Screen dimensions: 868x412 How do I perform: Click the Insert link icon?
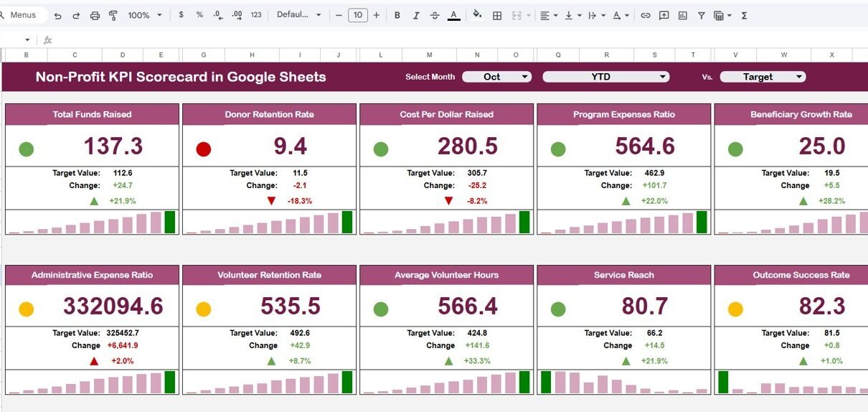(x=646, y=15)
